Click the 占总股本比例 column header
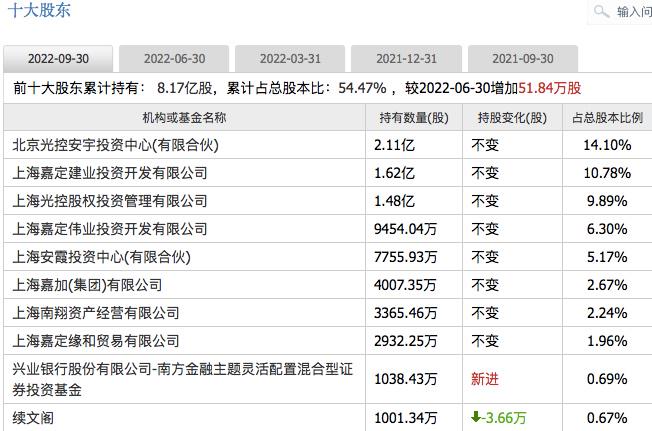This screenshot has width=652, height=431. pos(608,118)
